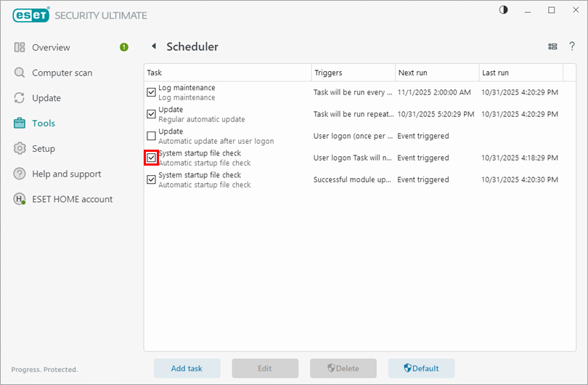The image size is (588, 385).
Task: Enable Automatic update after user logon checkbox
Action: 152,136
